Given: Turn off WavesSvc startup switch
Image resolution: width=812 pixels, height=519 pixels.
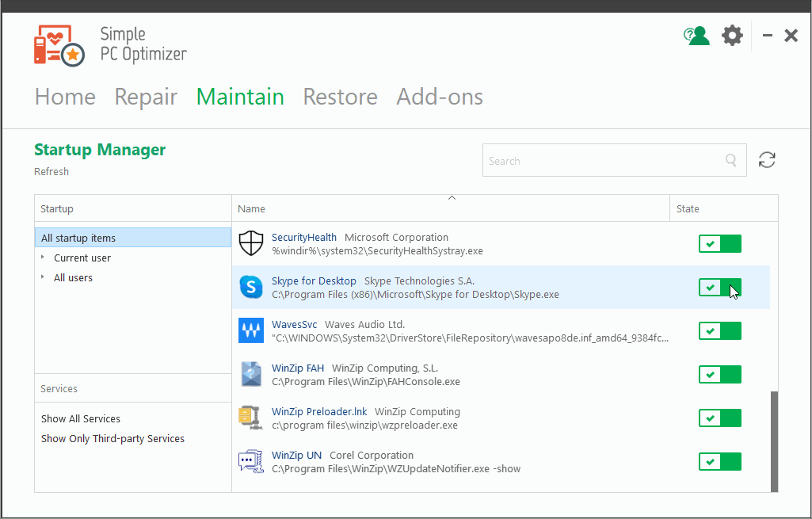Looking at the screenshot, I should tap(720, 330).
